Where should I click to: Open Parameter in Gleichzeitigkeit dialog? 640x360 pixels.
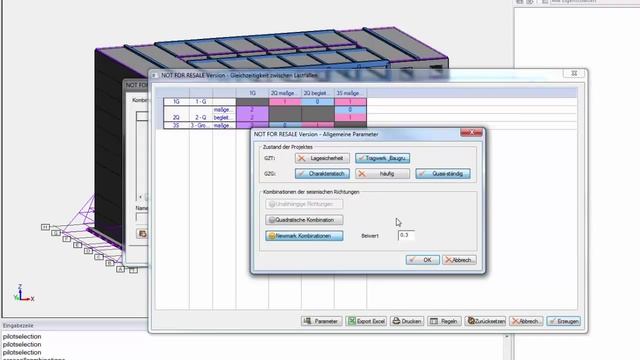click(x=321, y=321)
